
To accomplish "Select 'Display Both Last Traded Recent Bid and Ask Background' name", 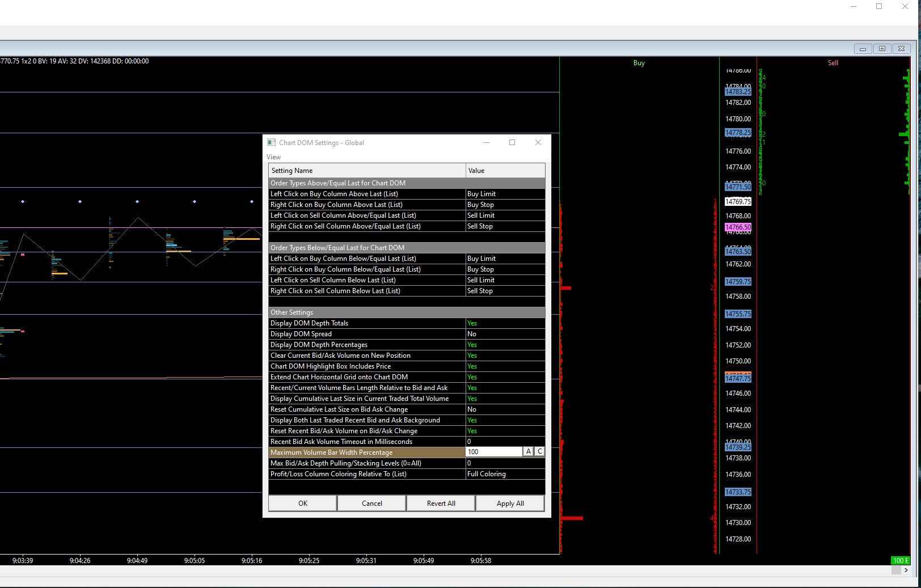I will [367, 420].
